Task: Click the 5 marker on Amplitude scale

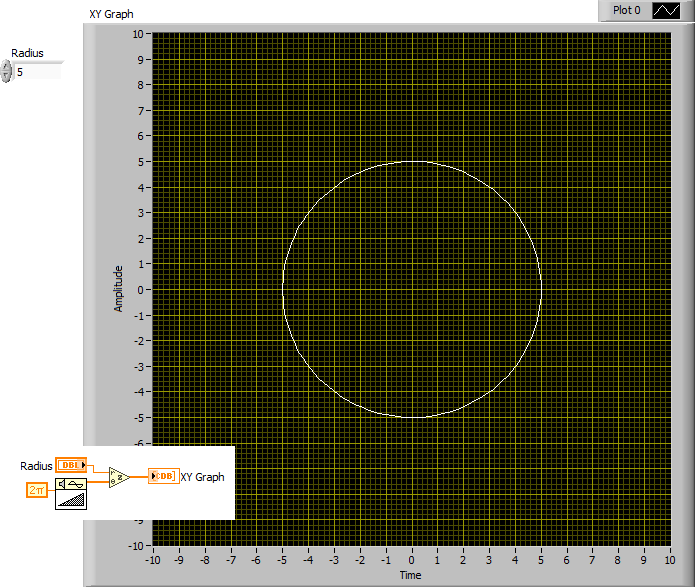Action: (x=141, y=162)
